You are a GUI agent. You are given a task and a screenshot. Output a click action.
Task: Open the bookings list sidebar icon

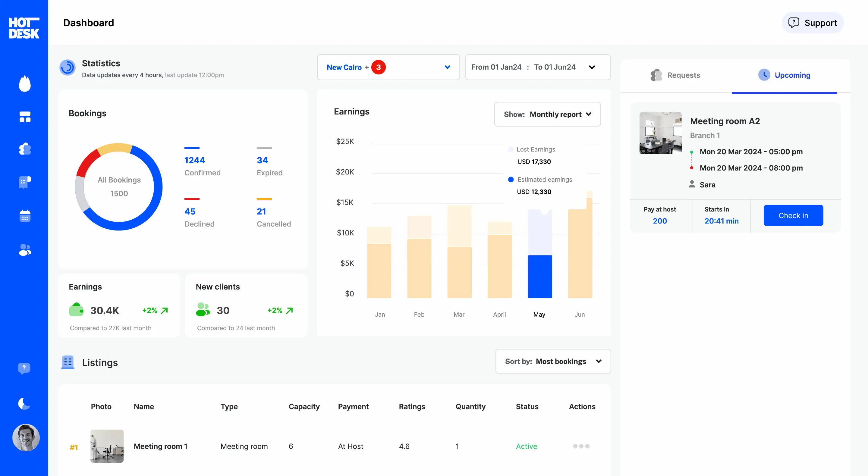click(x=25, y=182)
